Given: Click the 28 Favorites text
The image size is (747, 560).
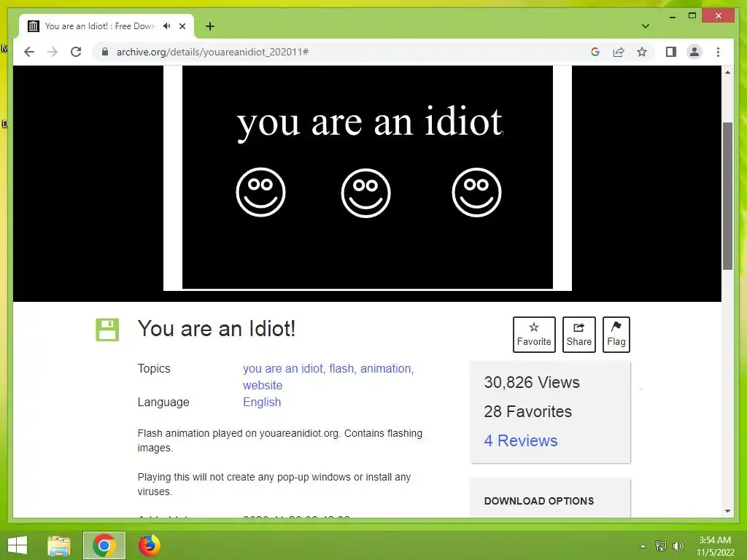Looking at the screenshot, I should point(528,411).
